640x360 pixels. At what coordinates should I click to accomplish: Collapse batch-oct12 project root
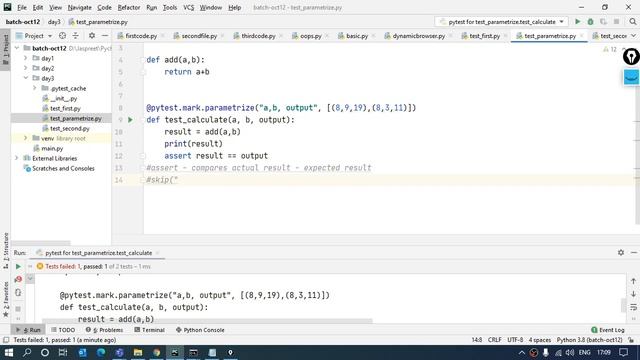[x=17, y=48]
